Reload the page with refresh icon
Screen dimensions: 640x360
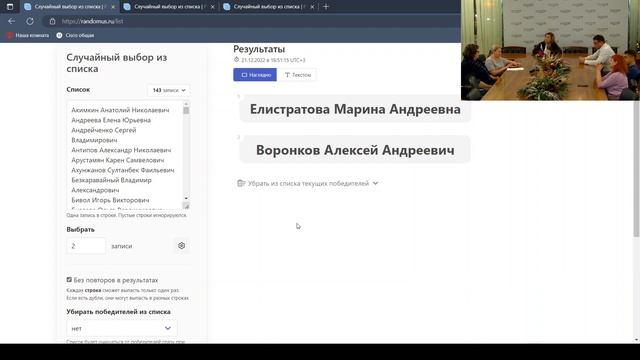click(30, 21)
